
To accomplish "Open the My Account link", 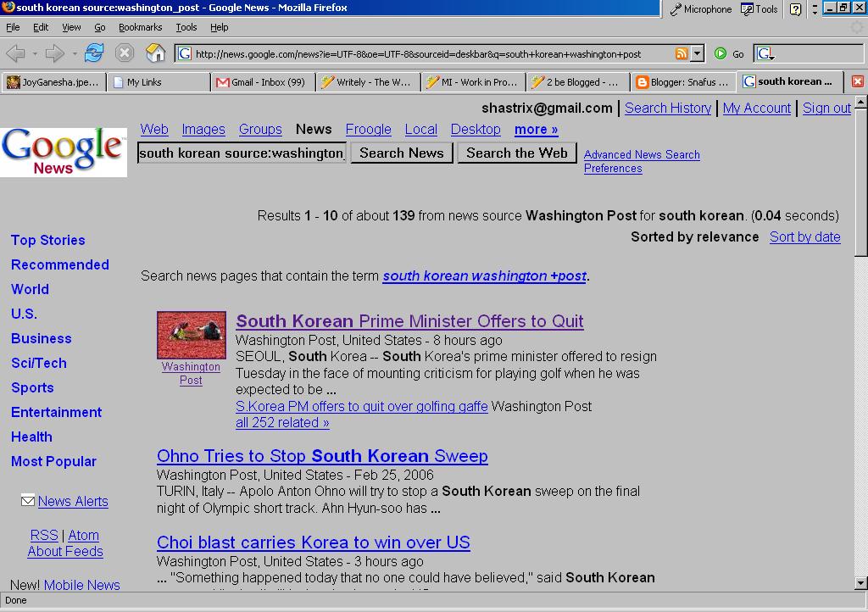I will (757, 108).
